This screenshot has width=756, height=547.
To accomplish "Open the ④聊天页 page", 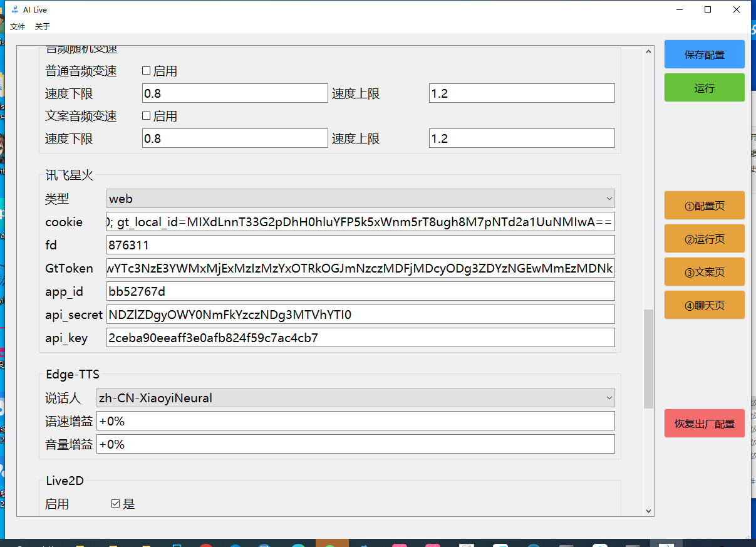I will 704,305.
